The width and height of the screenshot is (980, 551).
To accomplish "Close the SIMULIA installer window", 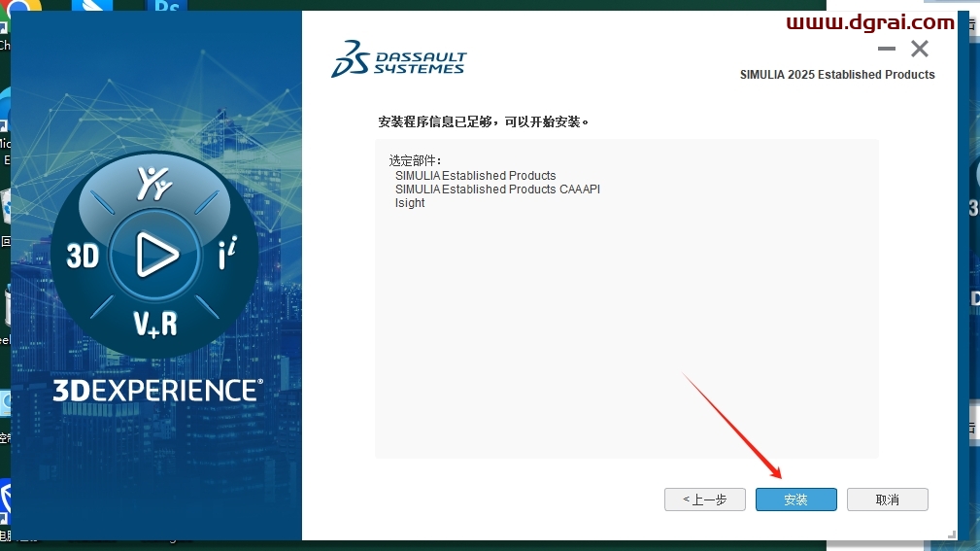I will pyautogui.click(x=920, y=49).
